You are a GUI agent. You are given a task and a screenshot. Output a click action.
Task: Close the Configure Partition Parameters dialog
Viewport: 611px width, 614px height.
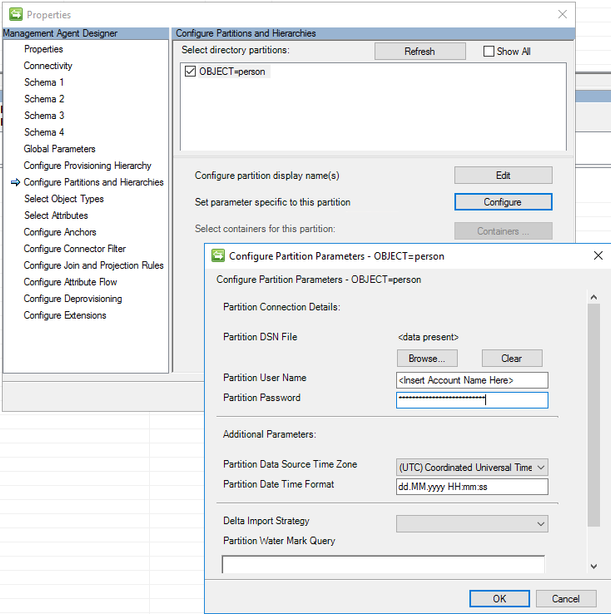click(598, 256)
